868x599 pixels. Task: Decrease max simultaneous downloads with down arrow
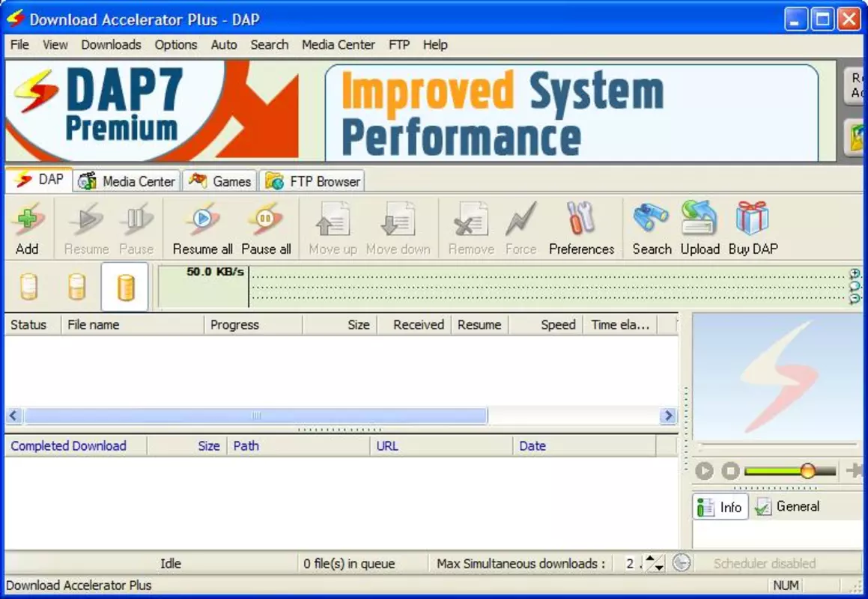[659, 567]
